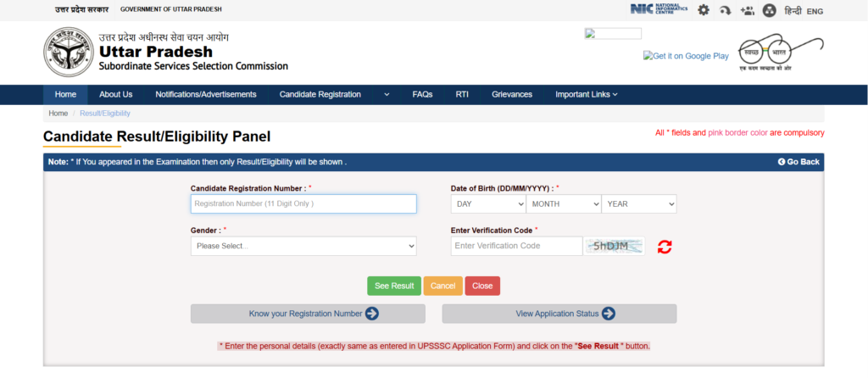Click the Go Back link
This screenshot has height=378, width=868.
click(798, 162)
